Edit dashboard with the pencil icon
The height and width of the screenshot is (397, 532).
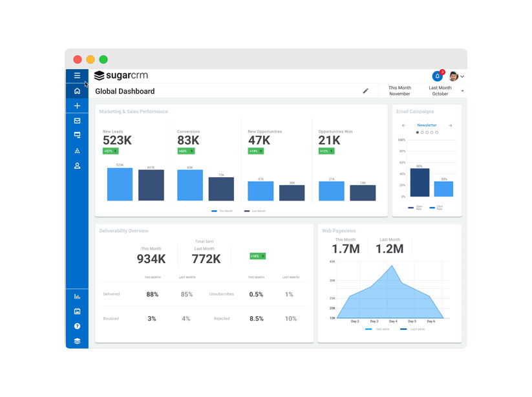tap(365, 91)
